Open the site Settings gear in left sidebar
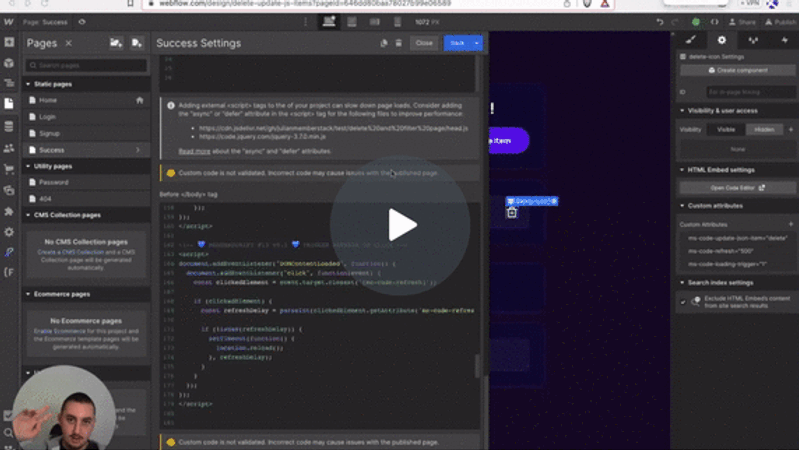Screen dimensions: 799x450 (9, 232)
